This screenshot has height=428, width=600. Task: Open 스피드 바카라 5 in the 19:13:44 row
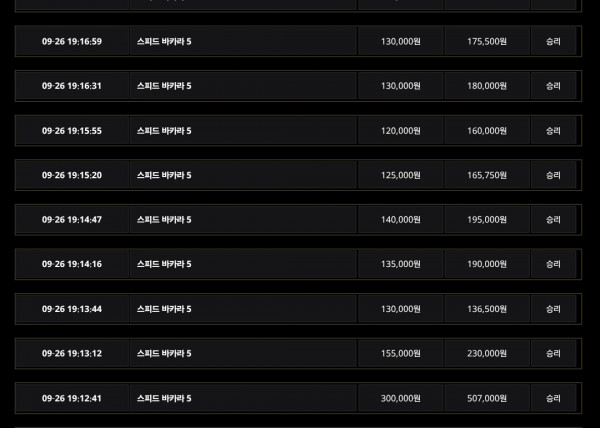164,309
